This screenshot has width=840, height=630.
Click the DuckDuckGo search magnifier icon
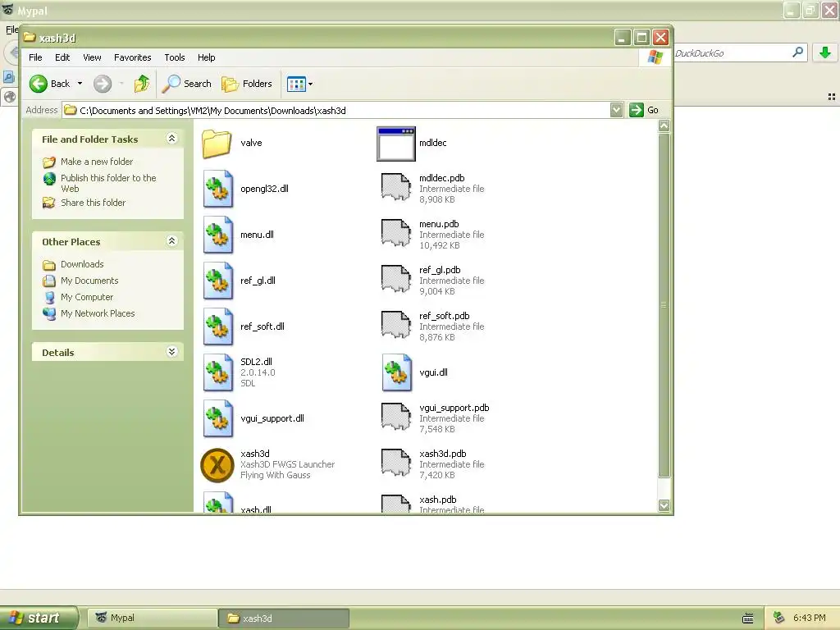point(797,52)
